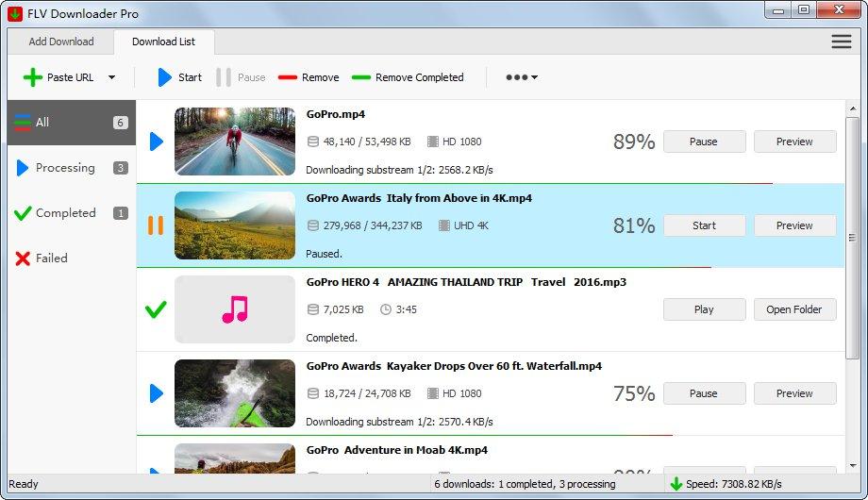Click the red X Failed icon

coord(23,258)
